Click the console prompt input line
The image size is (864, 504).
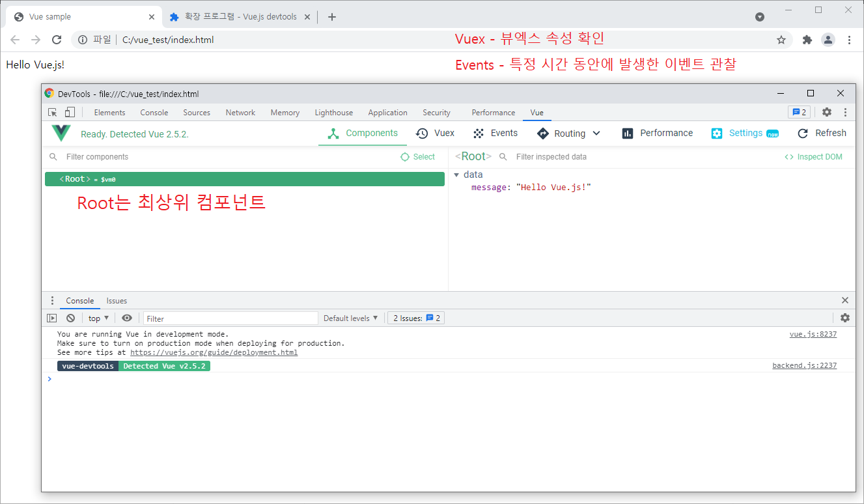pyautogui.click(x=449, y=379)
